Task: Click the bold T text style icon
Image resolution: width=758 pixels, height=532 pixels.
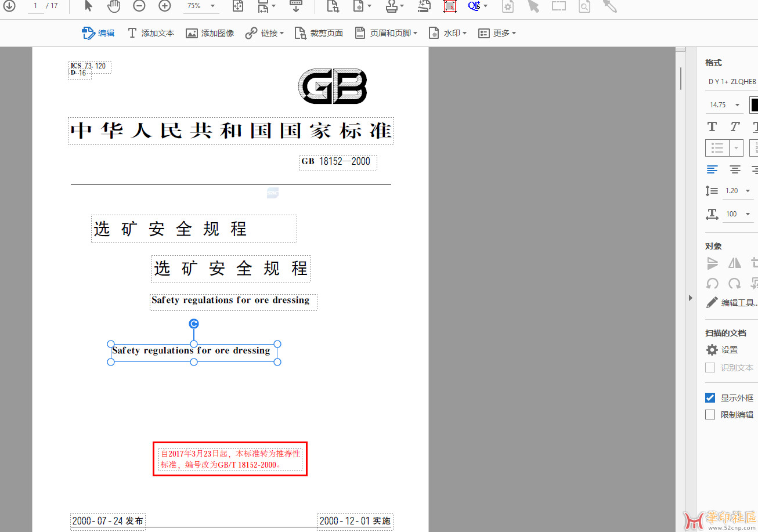Action: [x=712, y=126]
